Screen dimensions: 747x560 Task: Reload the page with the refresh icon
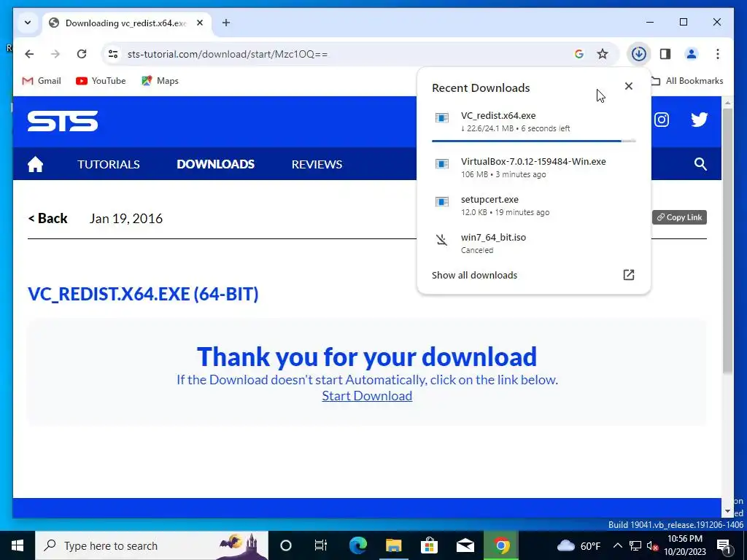coord(82,54)
